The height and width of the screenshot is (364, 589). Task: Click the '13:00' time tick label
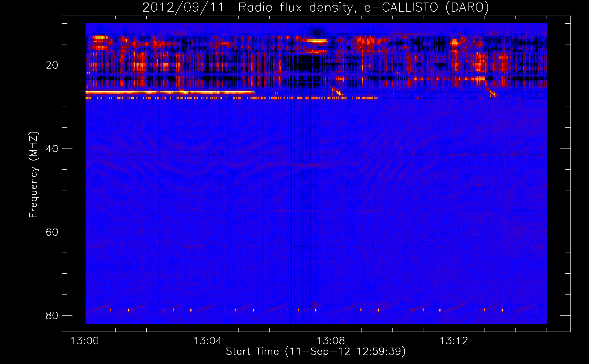point(85,341)
